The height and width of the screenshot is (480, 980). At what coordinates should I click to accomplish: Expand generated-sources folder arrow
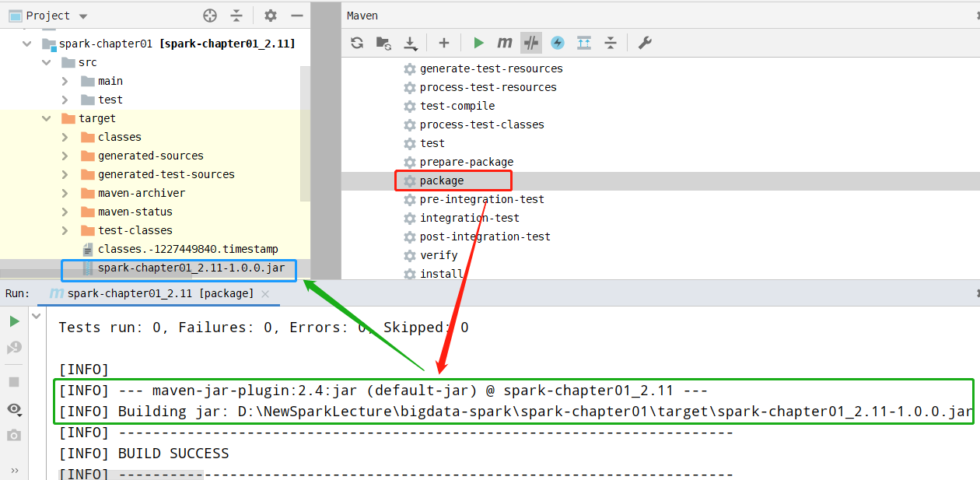(65, 156)
